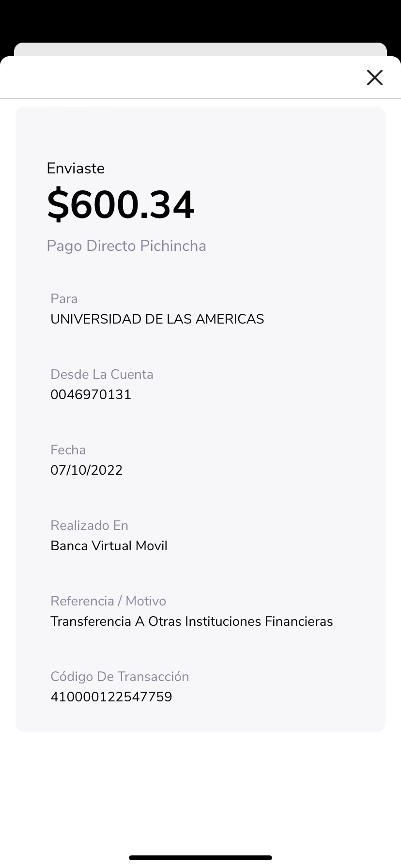
Task: Close the transaction receipt with the X
Action: coord(375,77)
